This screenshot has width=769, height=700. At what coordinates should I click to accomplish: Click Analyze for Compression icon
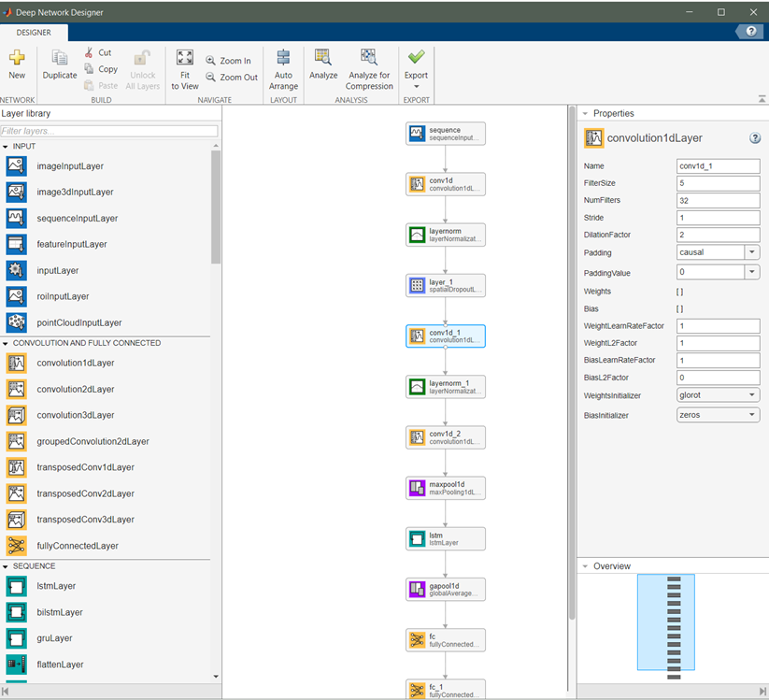coord(369,57)
